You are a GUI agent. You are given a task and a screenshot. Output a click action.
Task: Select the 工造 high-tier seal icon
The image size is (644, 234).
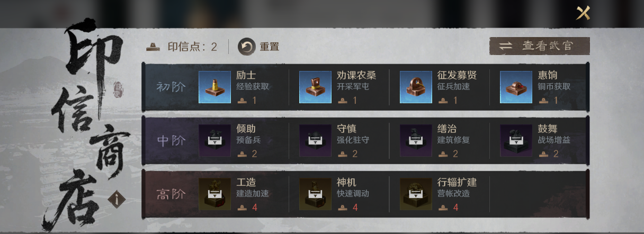tap(214, 194)
